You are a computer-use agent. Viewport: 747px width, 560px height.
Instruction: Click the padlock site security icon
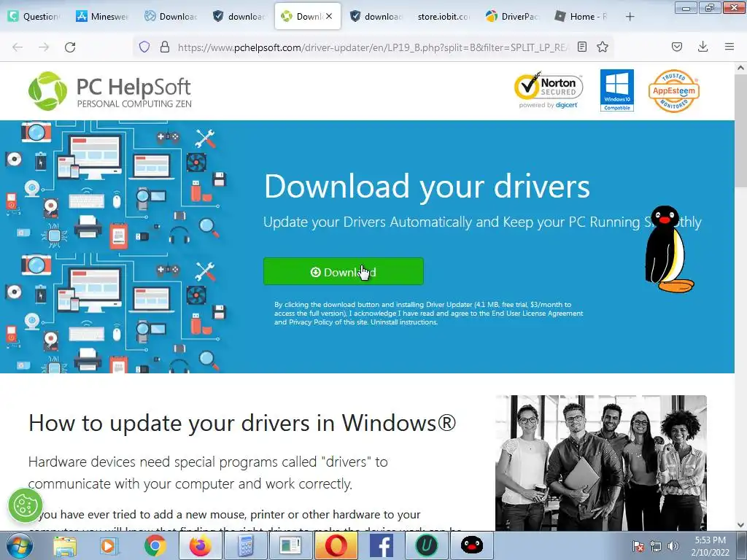[165, 47]
